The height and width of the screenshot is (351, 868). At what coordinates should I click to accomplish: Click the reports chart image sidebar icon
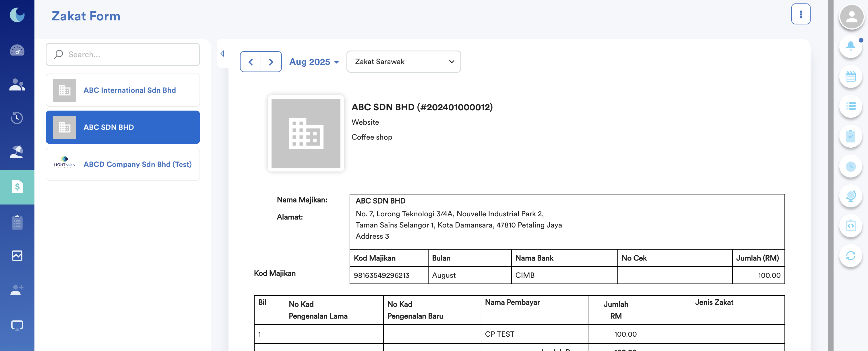coord(17,256)
